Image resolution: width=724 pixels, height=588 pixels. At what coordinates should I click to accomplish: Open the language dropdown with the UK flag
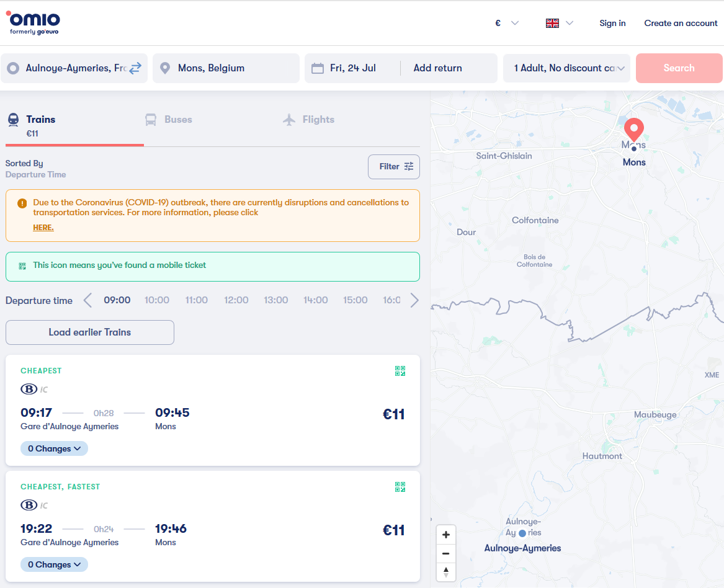[558, 23]
